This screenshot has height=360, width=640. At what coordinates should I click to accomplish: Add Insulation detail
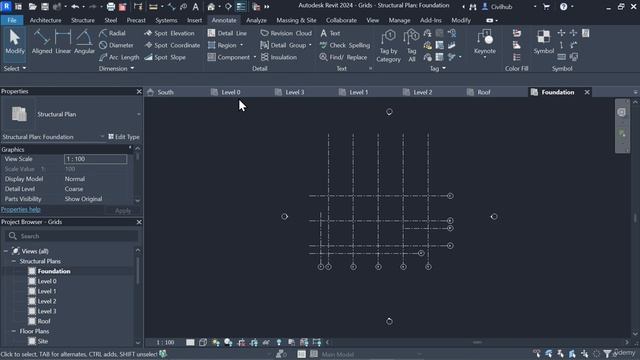point(279,57)
